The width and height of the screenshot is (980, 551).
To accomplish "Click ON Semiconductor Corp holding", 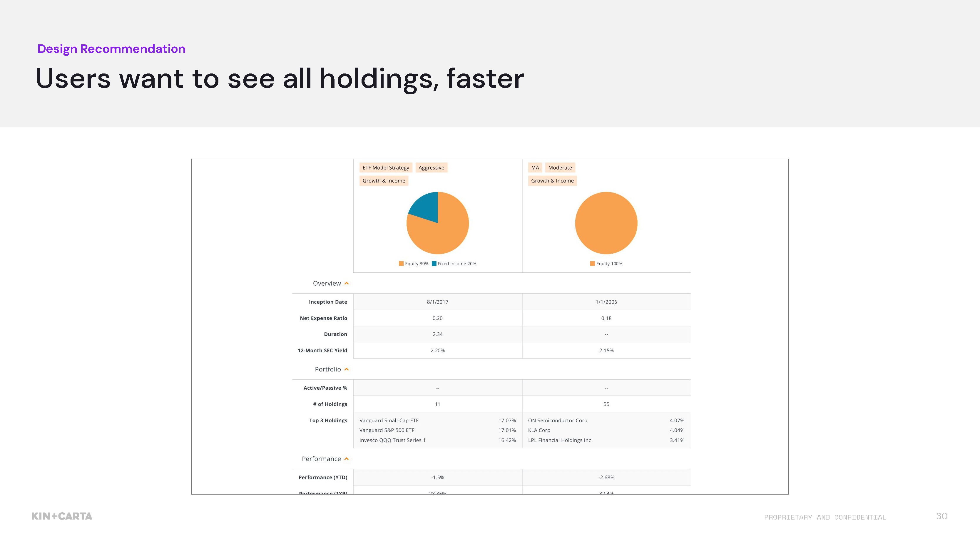I will coord(557,421).
